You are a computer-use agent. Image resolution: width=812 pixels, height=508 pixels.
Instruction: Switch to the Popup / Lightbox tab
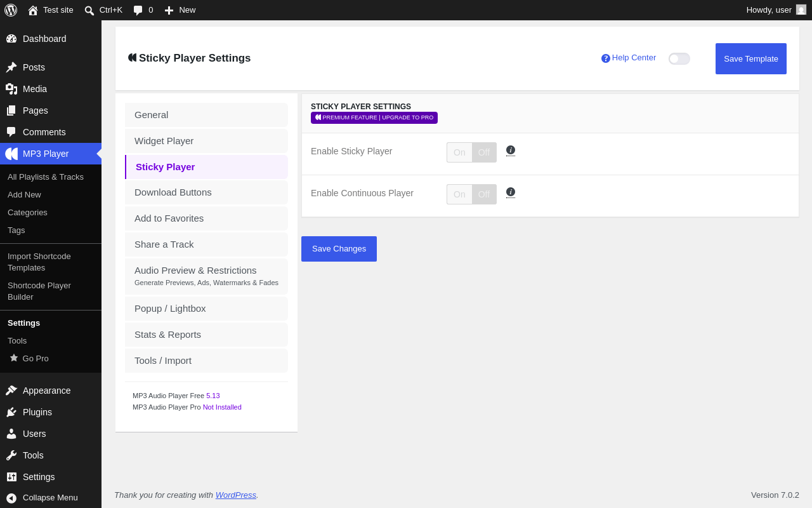[206, 309]
